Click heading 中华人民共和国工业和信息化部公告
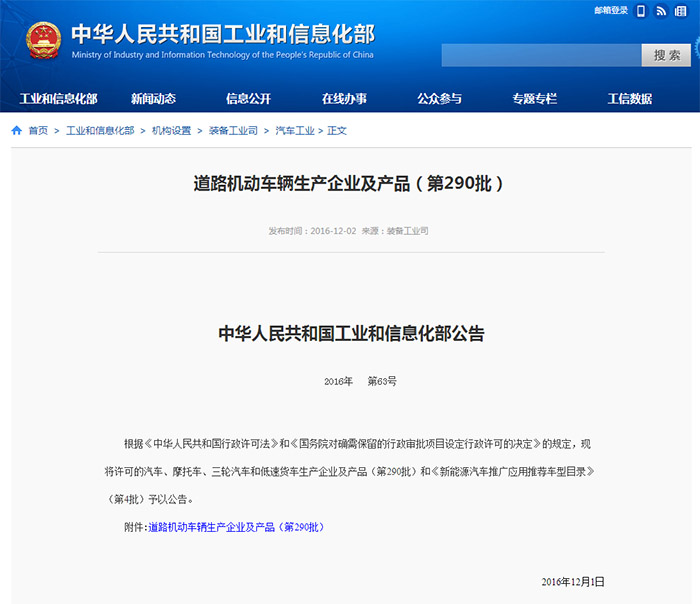The height and width of the screenshot is (604, 700). click(x=351, y=333)
